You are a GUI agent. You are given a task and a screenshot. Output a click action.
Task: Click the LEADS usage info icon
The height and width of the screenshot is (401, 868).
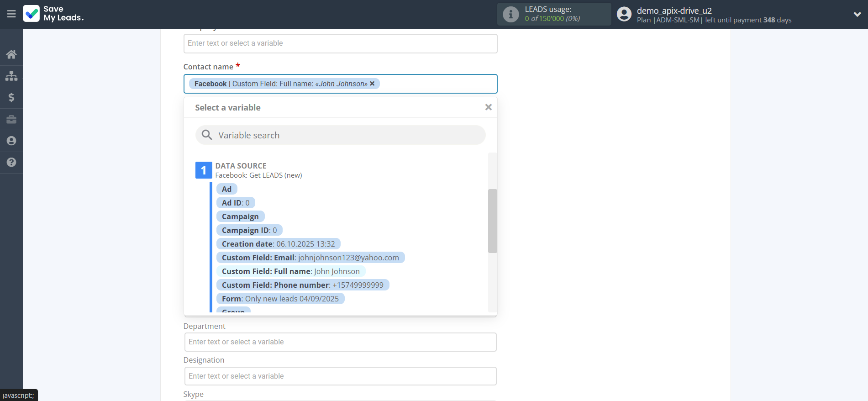click(510, 14)
